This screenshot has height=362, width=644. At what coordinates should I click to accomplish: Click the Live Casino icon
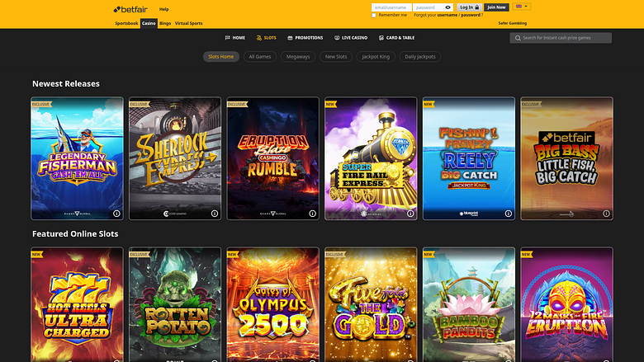pos(337,38)
